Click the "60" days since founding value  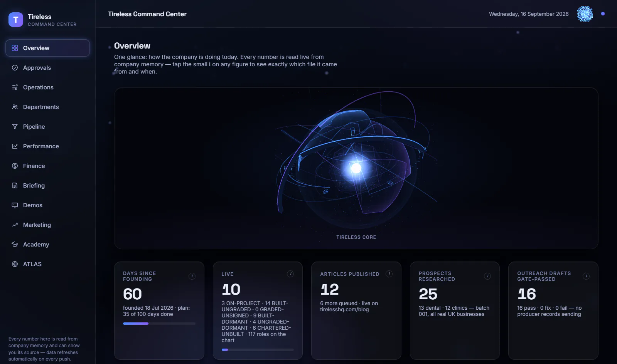click(133, 294)
